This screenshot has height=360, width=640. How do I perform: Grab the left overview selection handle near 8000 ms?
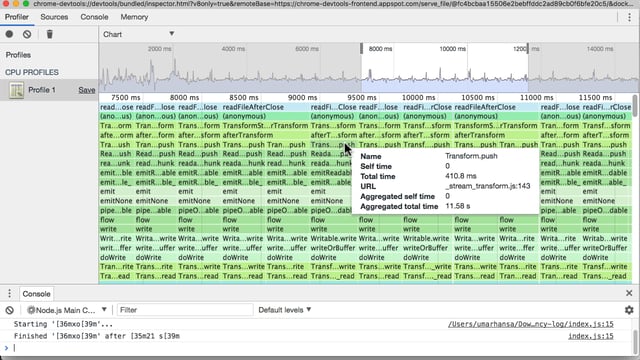point(361,48)
